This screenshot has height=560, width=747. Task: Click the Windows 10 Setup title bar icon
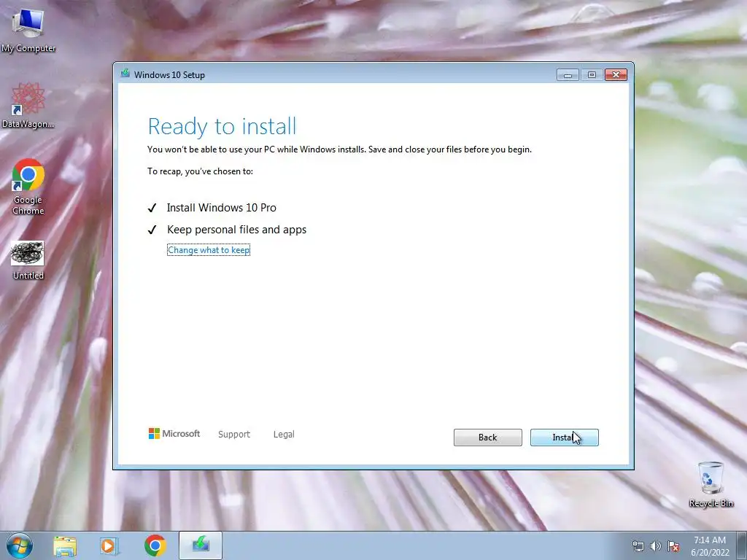[x=125, y=74]
